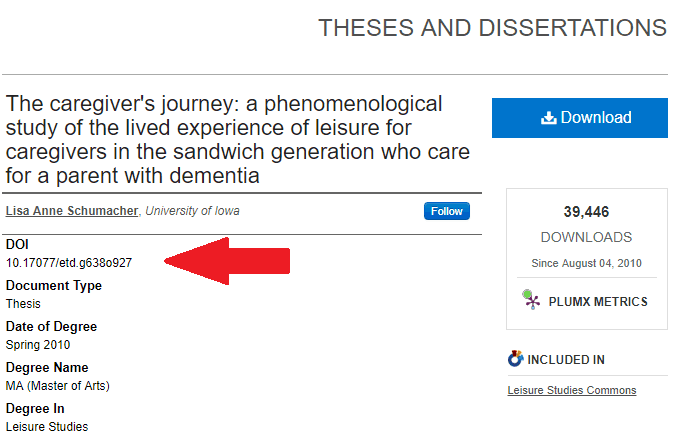This screenshot has height=435, width=673.
Task: Click the THESES AND DISSERTATIONS heading
Action: [x=492, y=28]
